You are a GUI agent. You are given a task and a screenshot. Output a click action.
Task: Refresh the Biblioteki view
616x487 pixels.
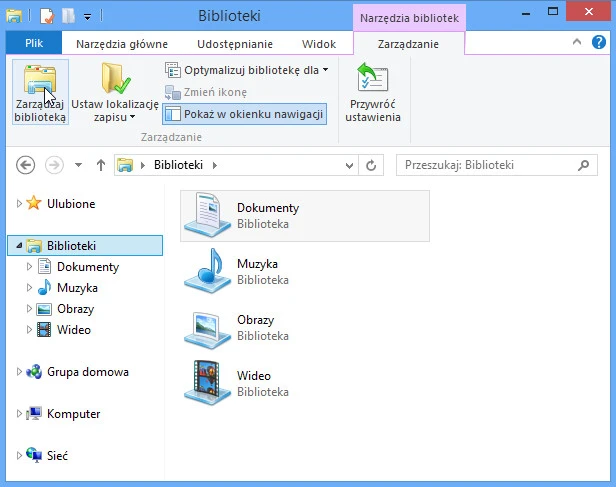372,165
